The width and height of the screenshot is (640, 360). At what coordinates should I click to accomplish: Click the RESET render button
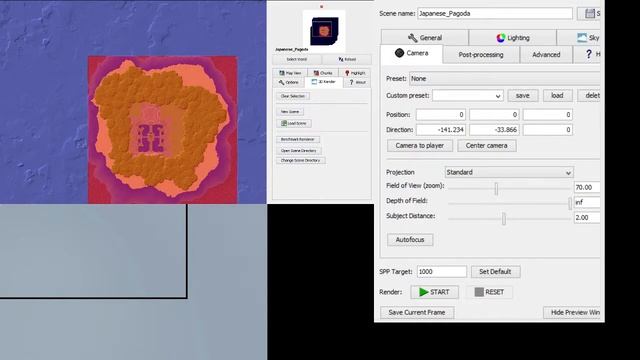489,292
